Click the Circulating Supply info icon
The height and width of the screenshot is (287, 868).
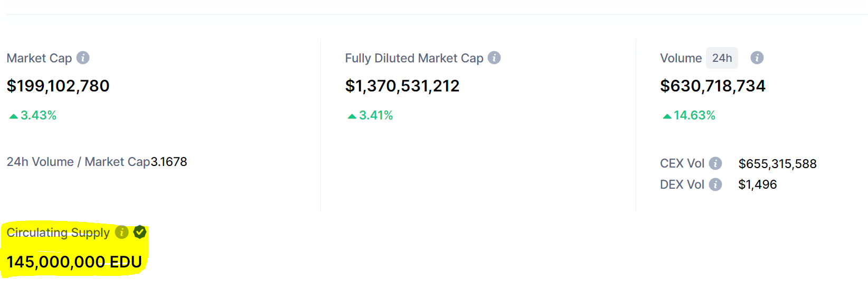(x=122, y=232)
